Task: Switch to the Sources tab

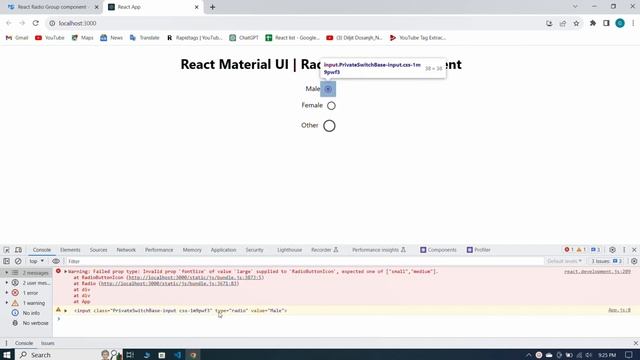Action: click(98, 250)
